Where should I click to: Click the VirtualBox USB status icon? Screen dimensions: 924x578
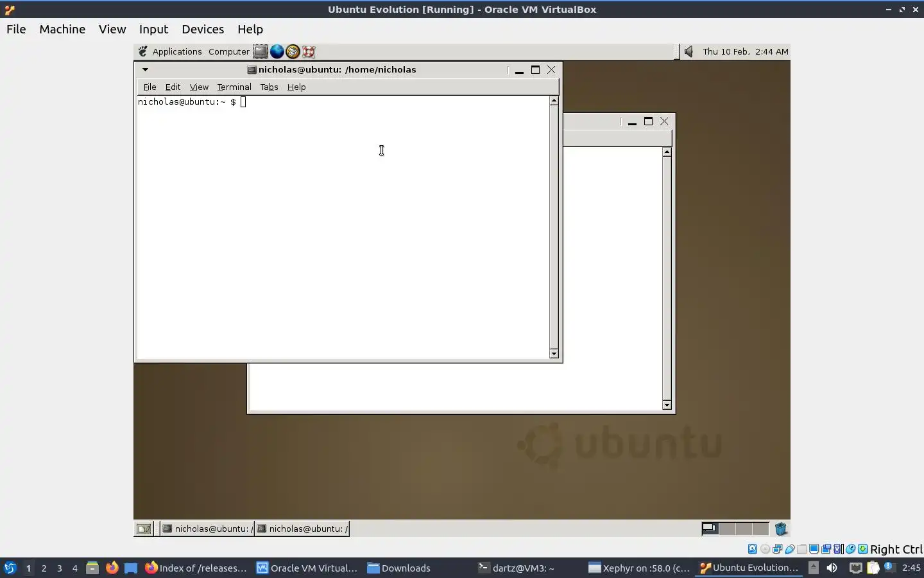point(790,549)
